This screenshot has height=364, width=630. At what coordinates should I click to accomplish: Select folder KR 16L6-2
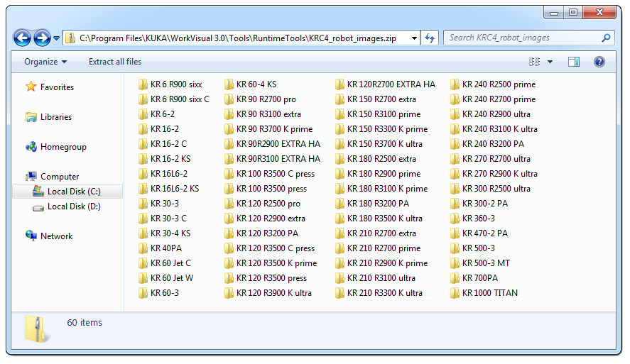[x=163, y=174]
